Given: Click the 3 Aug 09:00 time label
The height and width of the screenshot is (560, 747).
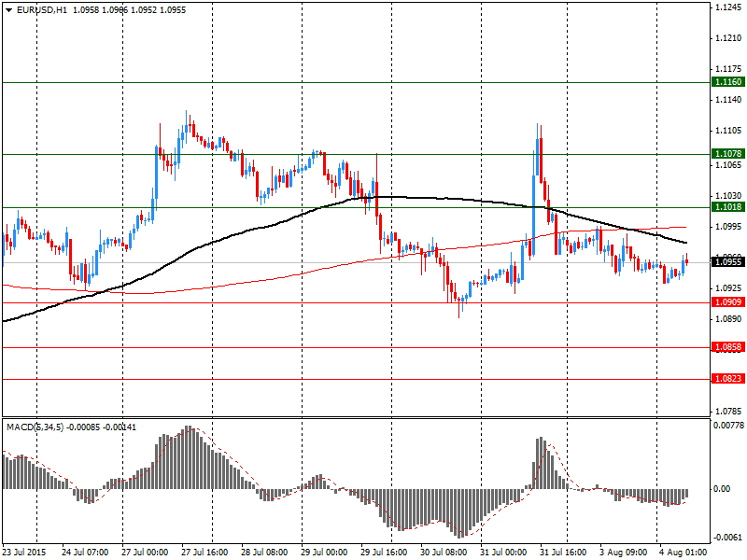Looking at the screenshot, I should point(624,553).
